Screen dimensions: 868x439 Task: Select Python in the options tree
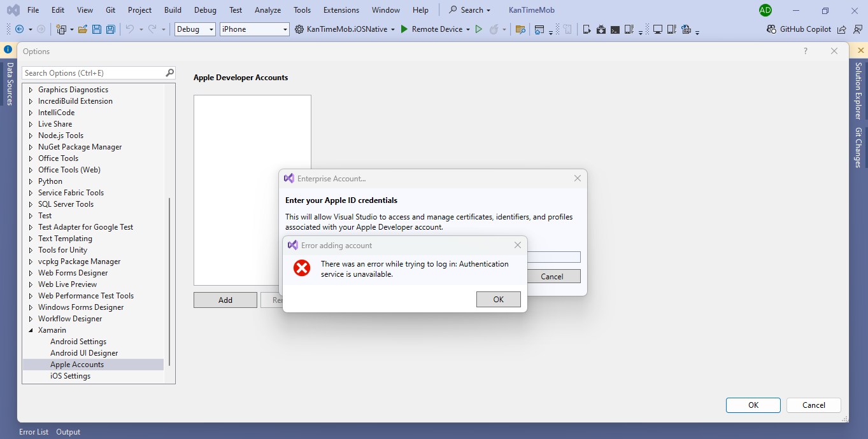(x=50, y=181)
